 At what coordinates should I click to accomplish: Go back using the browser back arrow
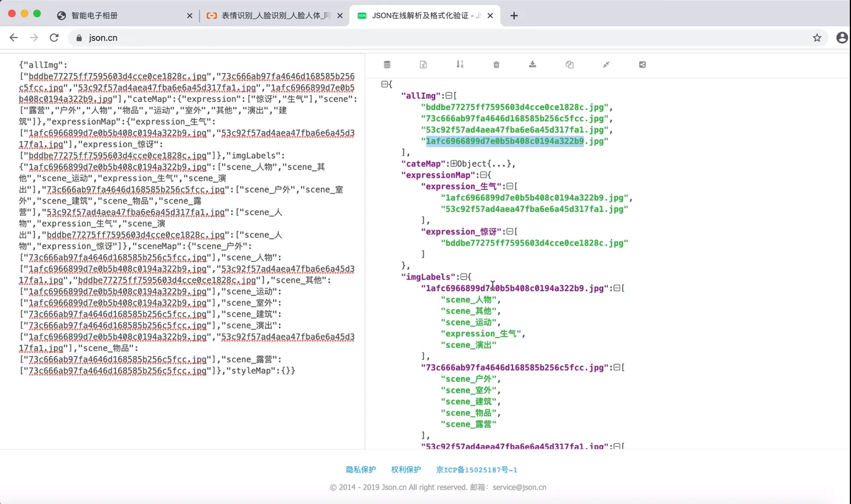pos(14,38)
